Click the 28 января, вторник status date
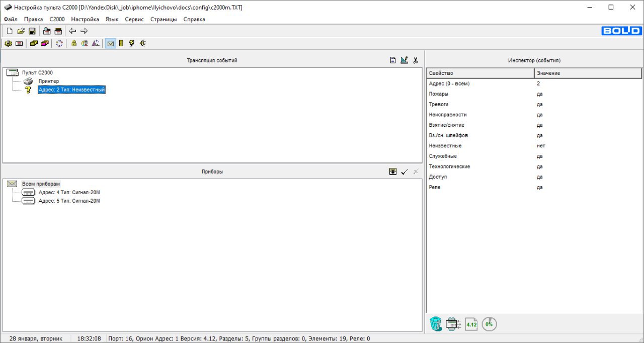 [x=36, y=338]
